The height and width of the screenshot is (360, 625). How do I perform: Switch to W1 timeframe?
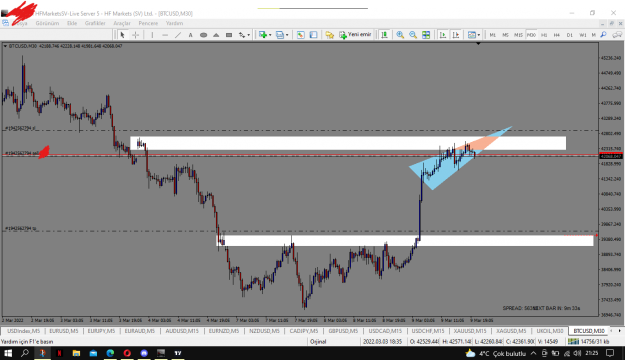583,35
